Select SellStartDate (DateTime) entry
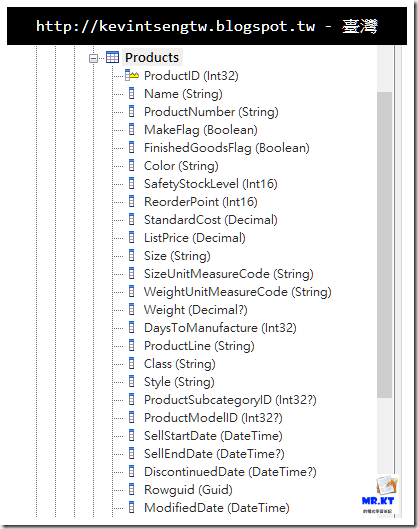The width and height of the screenshot is (418, 529). [213, 436]
